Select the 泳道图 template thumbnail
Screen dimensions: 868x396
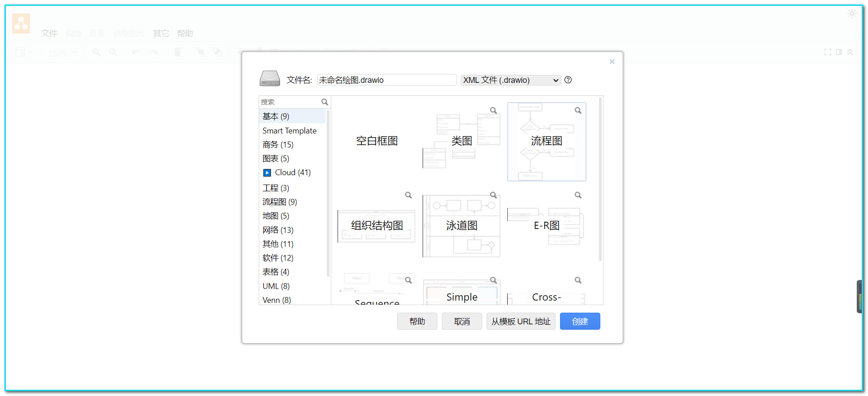click(x=462, y=225)
